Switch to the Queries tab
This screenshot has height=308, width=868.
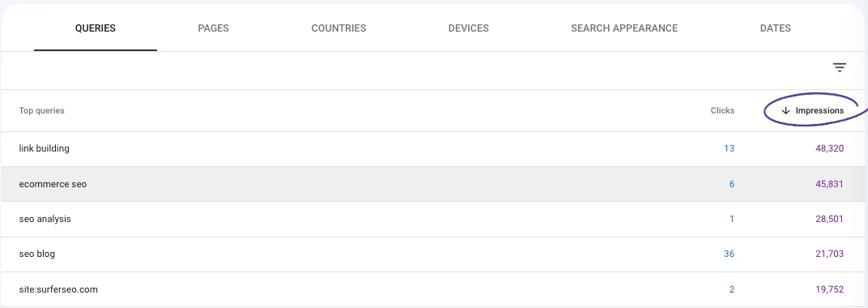pyautogui.click(x=96, y=28)
